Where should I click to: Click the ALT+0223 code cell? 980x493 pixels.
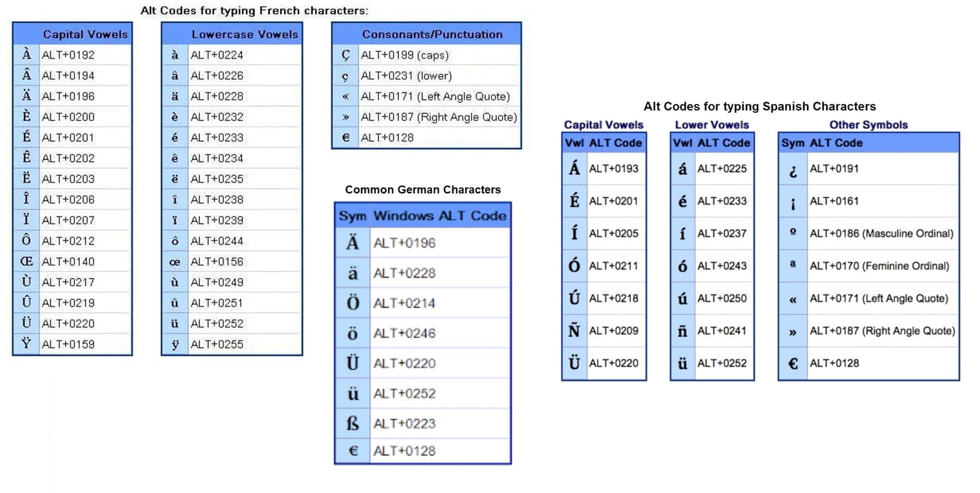(404, 424)
